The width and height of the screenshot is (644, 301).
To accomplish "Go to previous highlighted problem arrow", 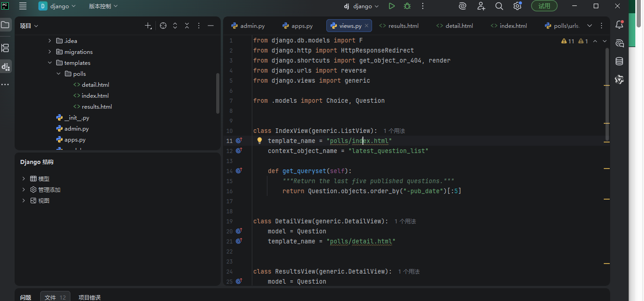I will (595, 41).
